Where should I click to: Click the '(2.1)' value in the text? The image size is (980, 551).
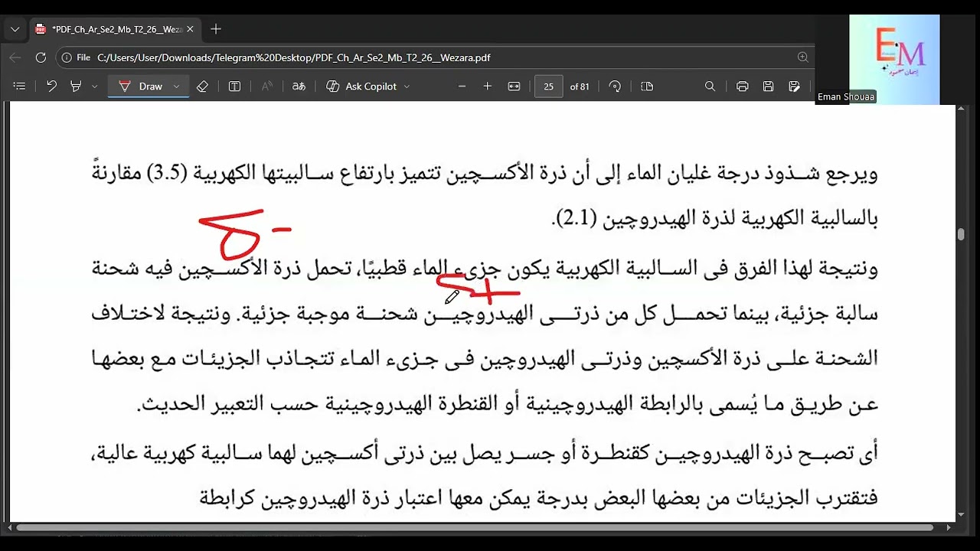(575, 219)
